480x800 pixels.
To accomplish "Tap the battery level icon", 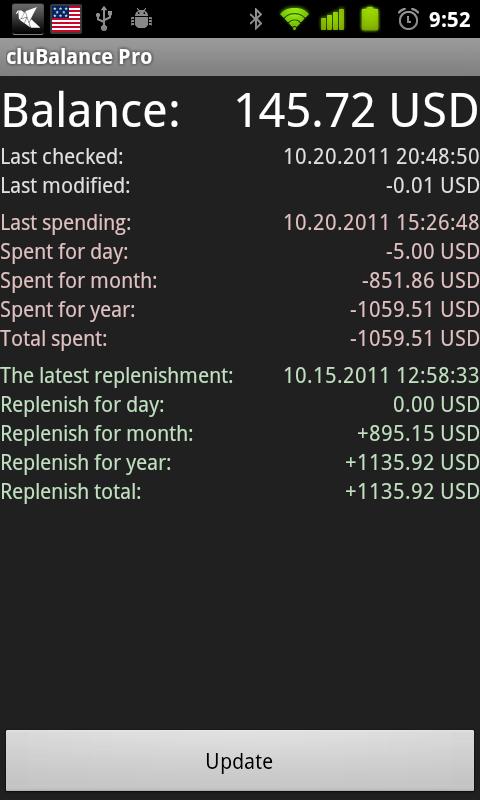I will [370, 19].
